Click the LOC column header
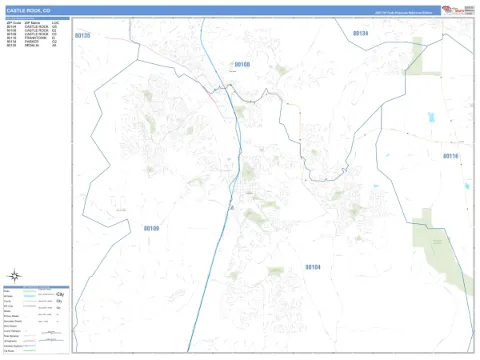Viewport: 480px width, 360px height. (x=55, y=23)
